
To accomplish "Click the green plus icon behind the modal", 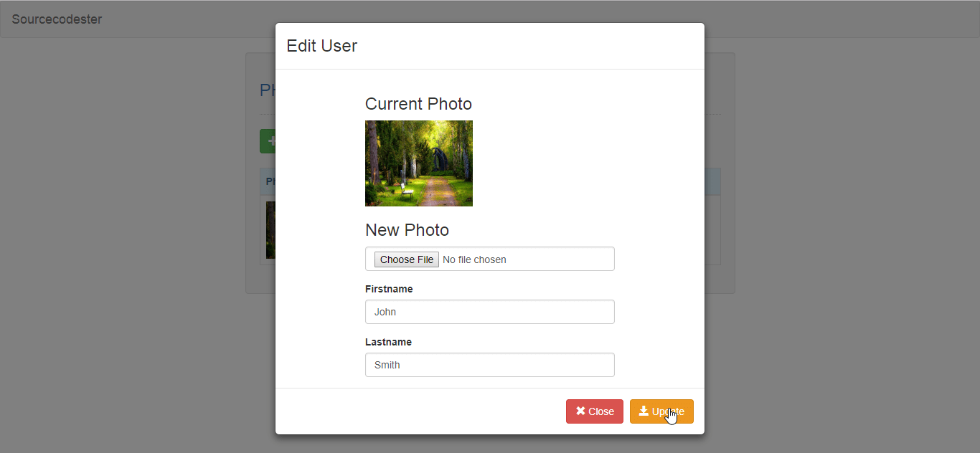I will (x=272, y=140).
